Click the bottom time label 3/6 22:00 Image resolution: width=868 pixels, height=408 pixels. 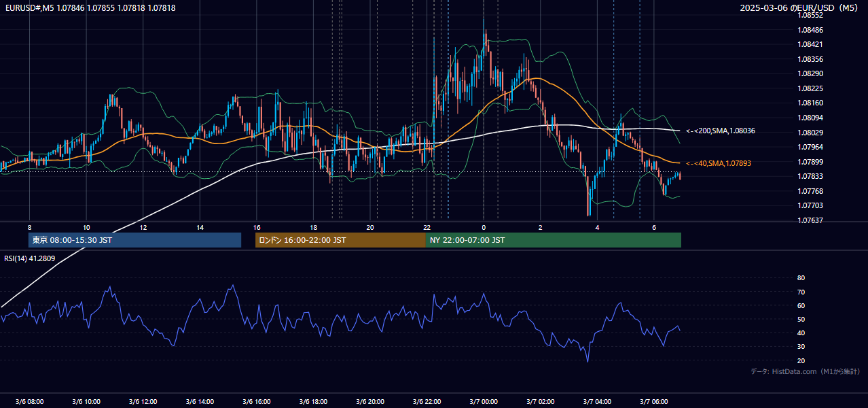tap(427, 401)
